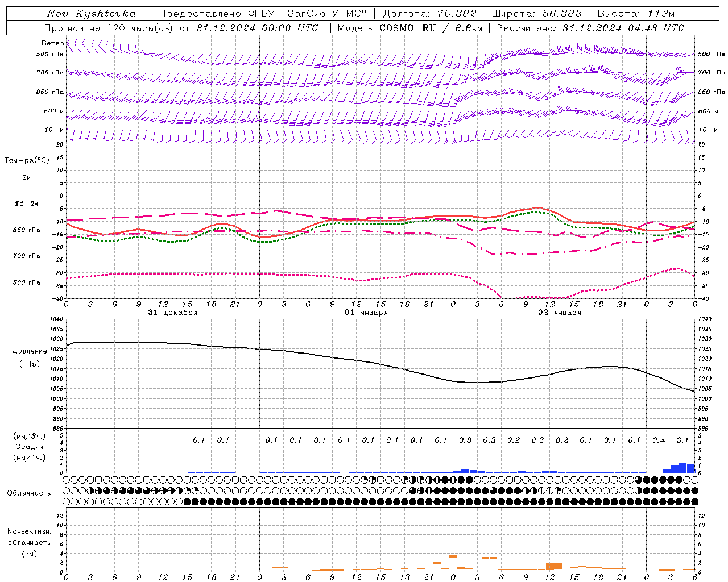The height and width of the screenshot is (582, 728).
Task: Select the forecast start 31.12.2024 00:00 UTC
Action: (257, 28)
